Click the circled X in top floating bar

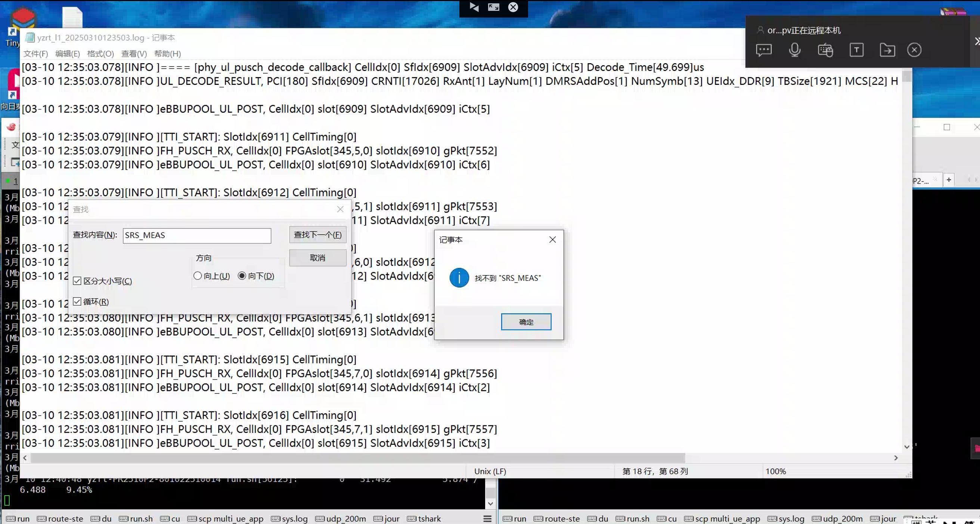513,7
